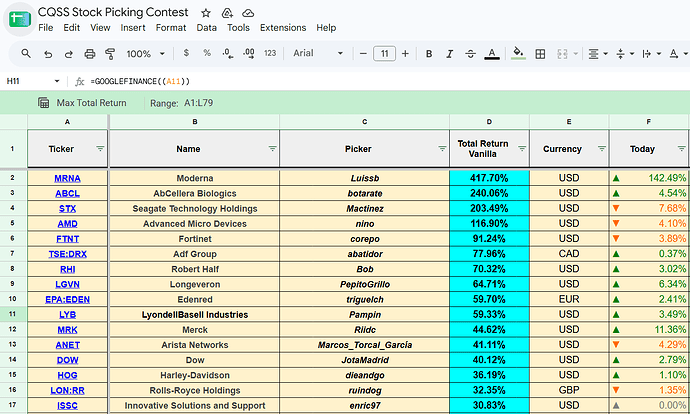
Task: Open filter for Currency column
Action: pyautogui.click(x=602, y=149)
